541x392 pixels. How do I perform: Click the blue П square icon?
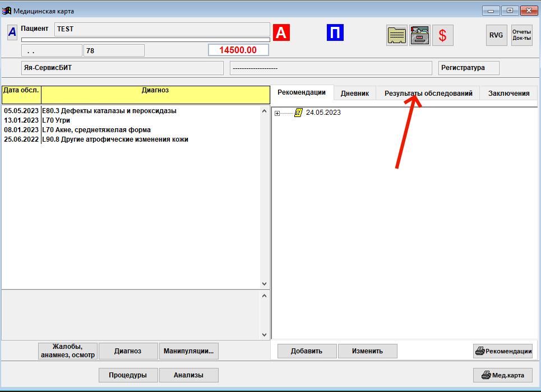[x=335, y=33]
